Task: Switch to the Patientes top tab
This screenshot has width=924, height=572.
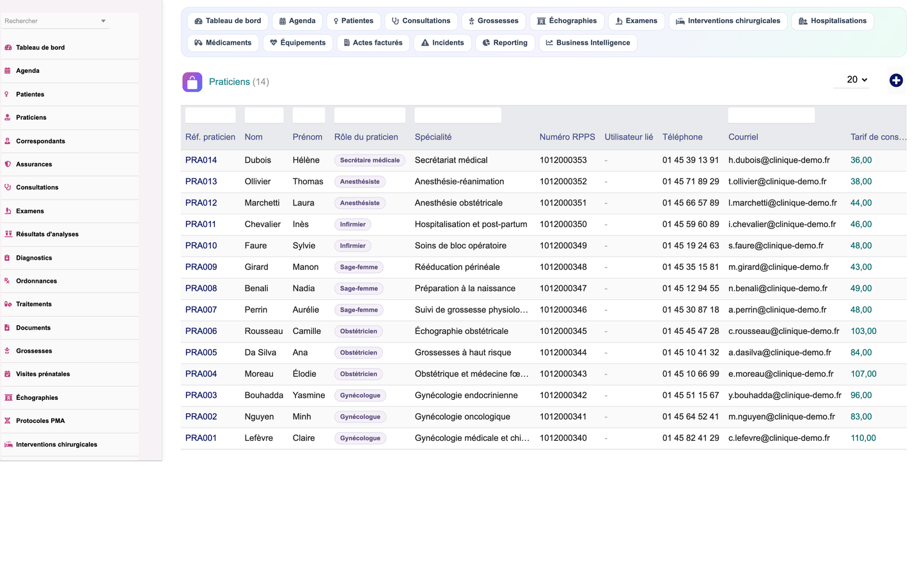Action: click(x=354, y=21)
